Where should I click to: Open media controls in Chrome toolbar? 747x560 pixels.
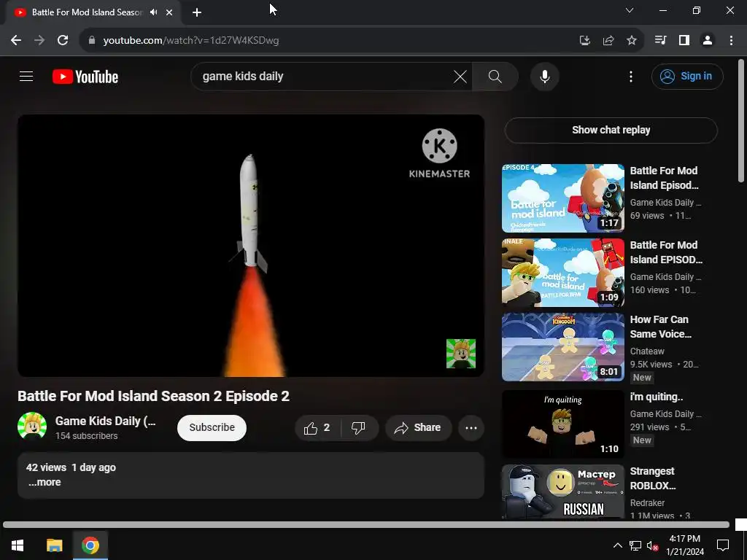click(x=660, y=40)
